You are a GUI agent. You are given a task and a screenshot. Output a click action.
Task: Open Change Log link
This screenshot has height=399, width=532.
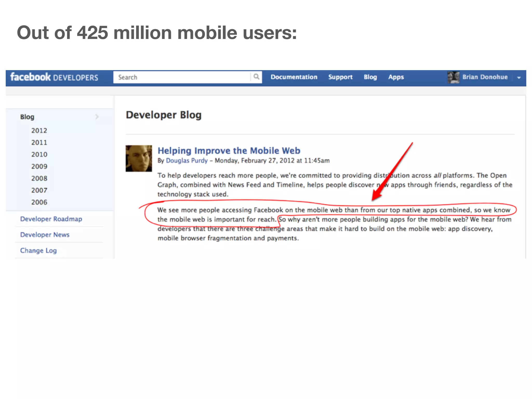pos(38,250)
